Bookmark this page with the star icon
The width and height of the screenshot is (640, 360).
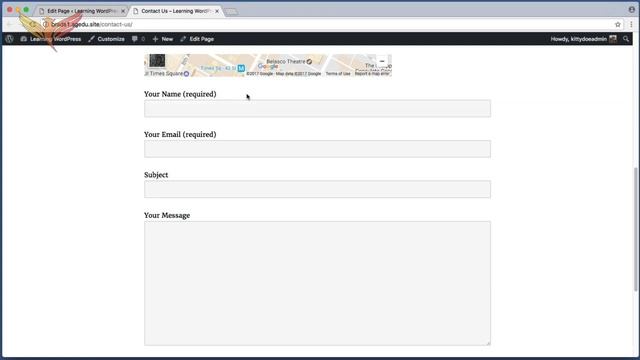tap(618, 24)
